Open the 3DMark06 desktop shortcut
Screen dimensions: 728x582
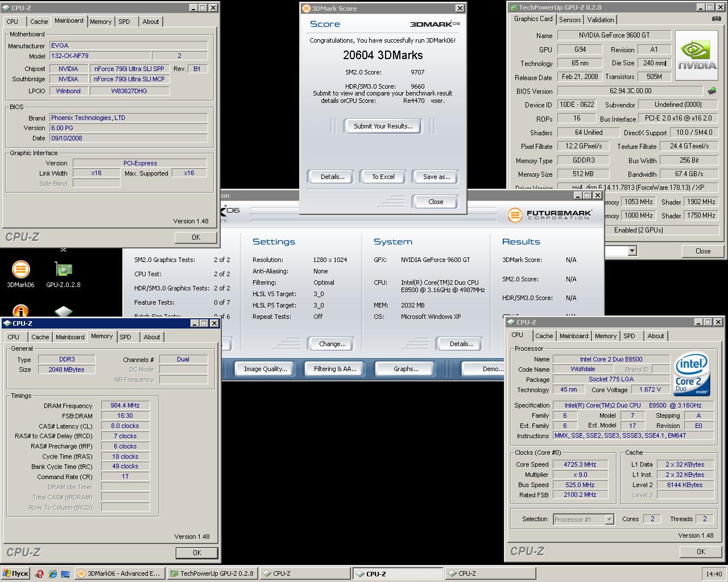click(20, 274)
